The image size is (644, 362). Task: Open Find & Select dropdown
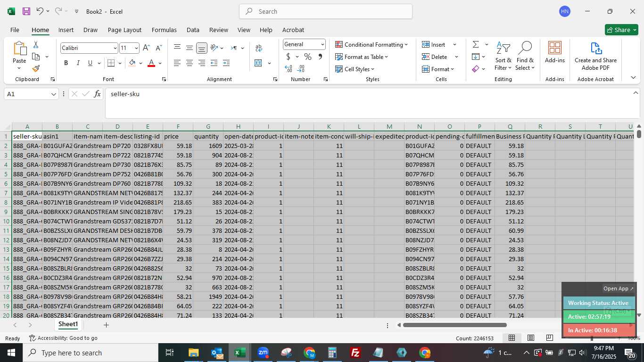(x=525, y=56)
